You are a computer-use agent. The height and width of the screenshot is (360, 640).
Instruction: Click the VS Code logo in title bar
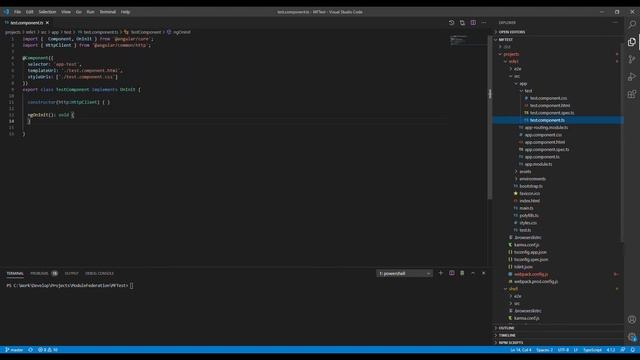coord(6,12)
